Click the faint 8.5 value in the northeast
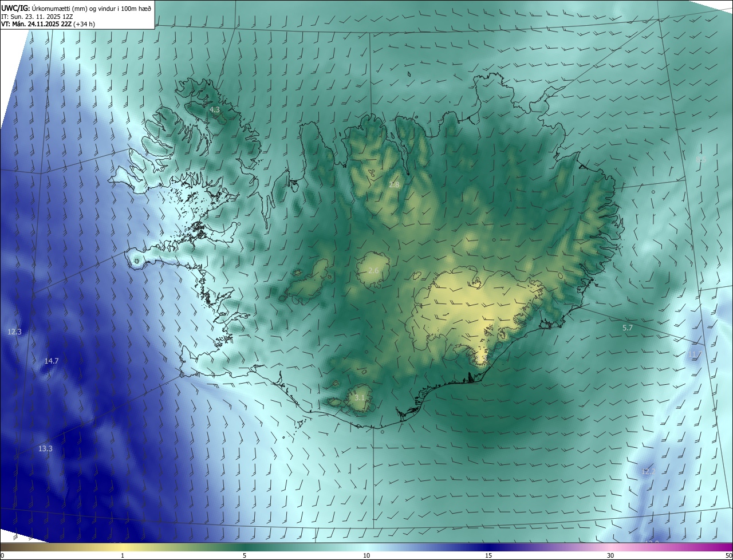Screen dimensions: 733x560 coord(700,160)
